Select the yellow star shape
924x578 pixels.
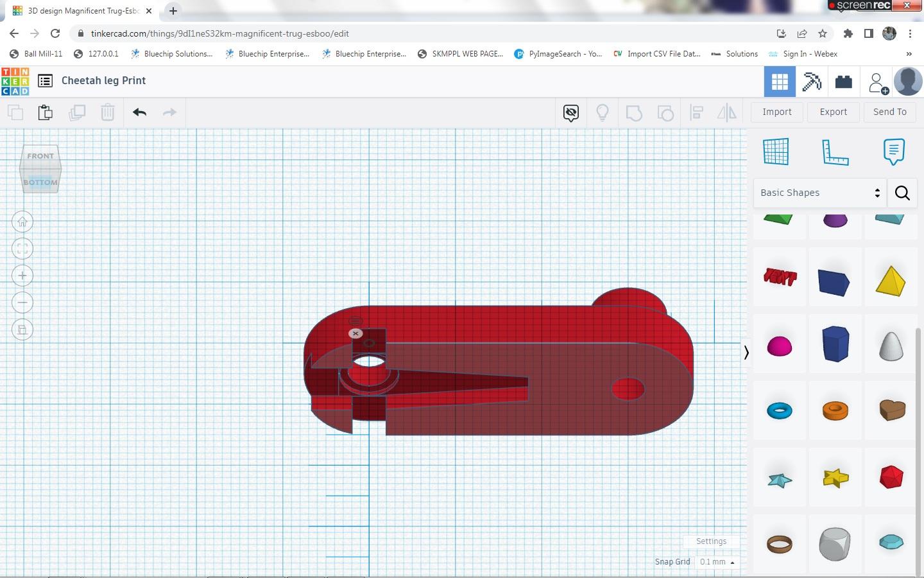click(x=835, y=478)
